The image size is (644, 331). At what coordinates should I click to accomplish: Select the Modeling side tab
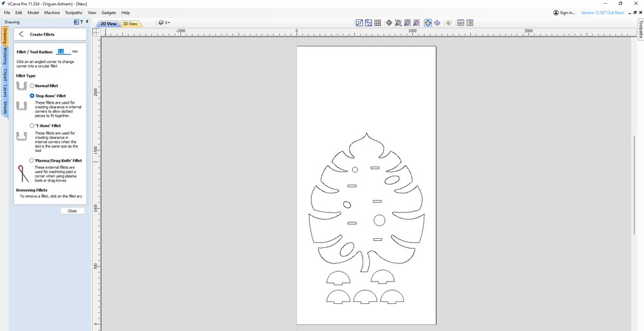tap(5, 56)
